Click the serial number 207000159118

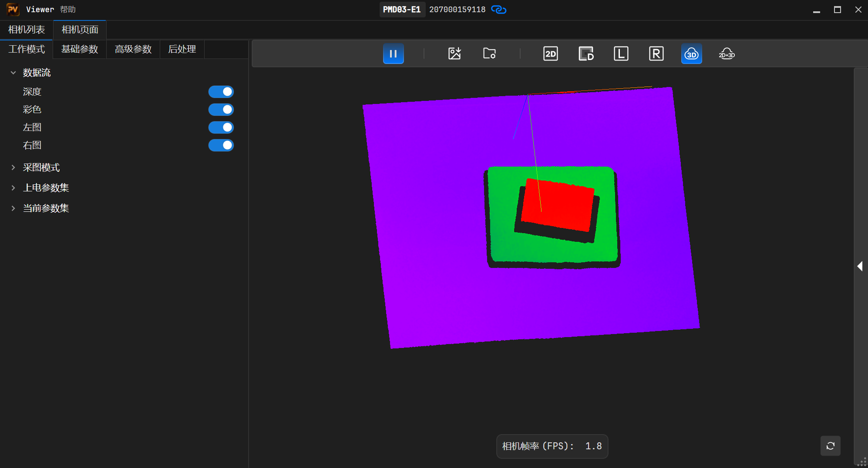tap(457, 10)
